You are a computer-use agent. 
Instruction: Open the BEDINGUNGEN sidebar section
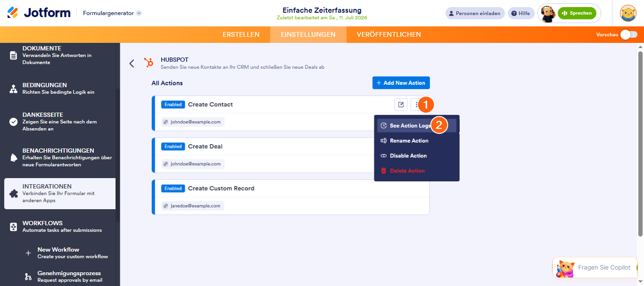coord(60,89)
